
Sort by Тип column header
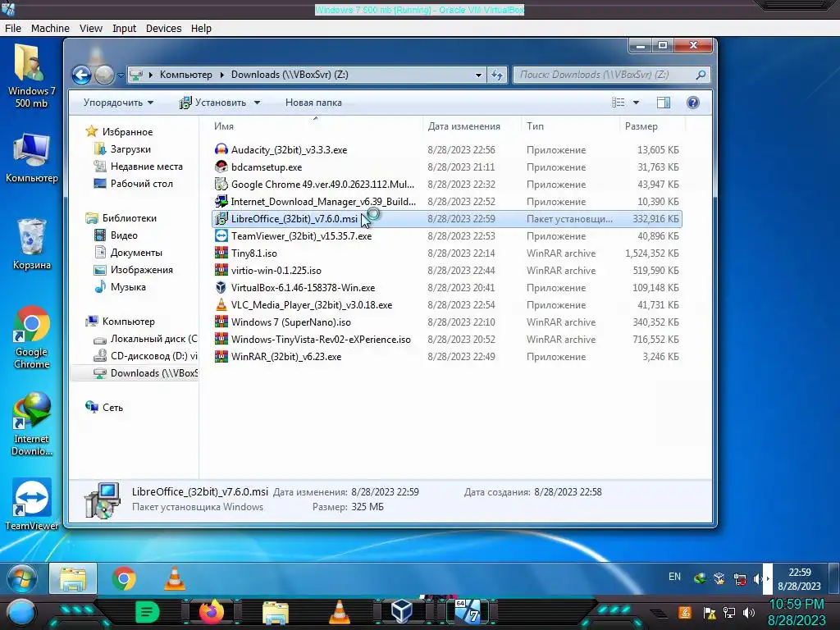[535, 126]
